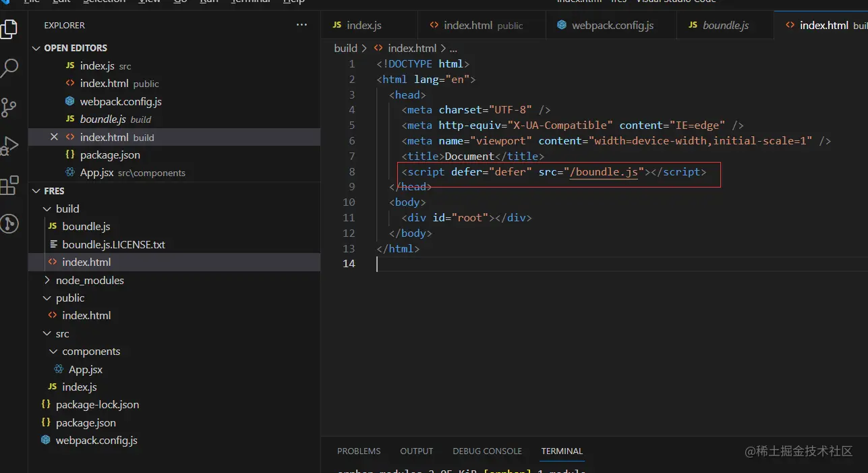
Task: Collapse the public folder
Action: [x=47, y=298]
